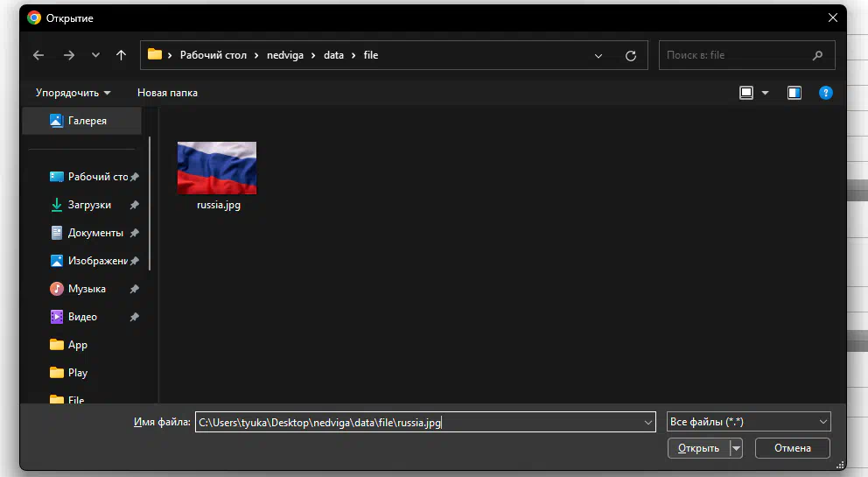
Task: Click the folder icon in address bar
Action: point(155,54)
